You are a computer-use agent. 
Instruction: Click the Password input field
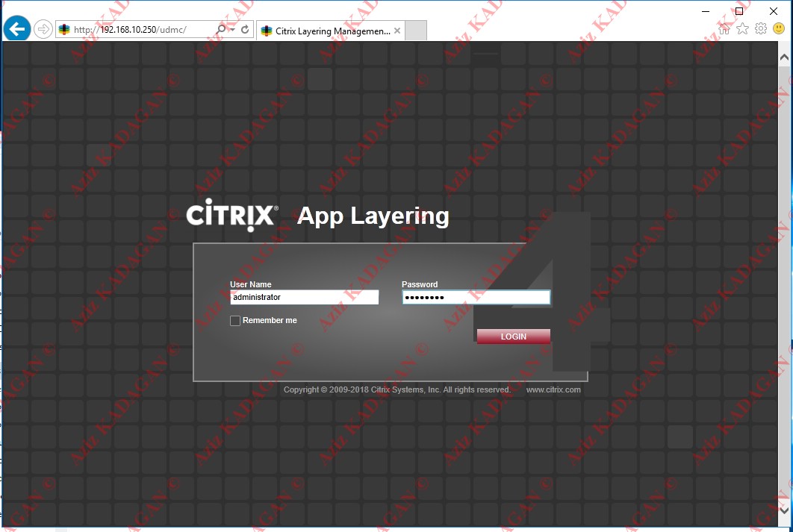(476, 297)
